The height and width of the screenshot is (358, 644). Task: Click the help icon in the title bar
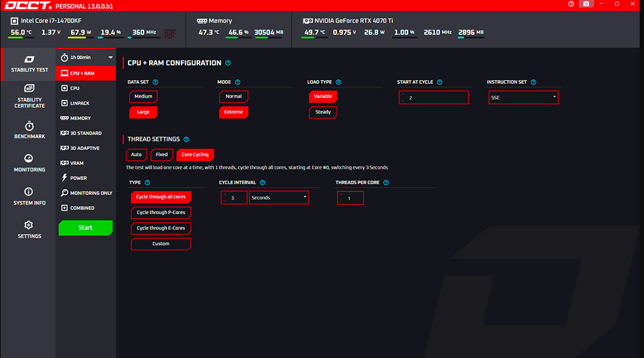571,4
